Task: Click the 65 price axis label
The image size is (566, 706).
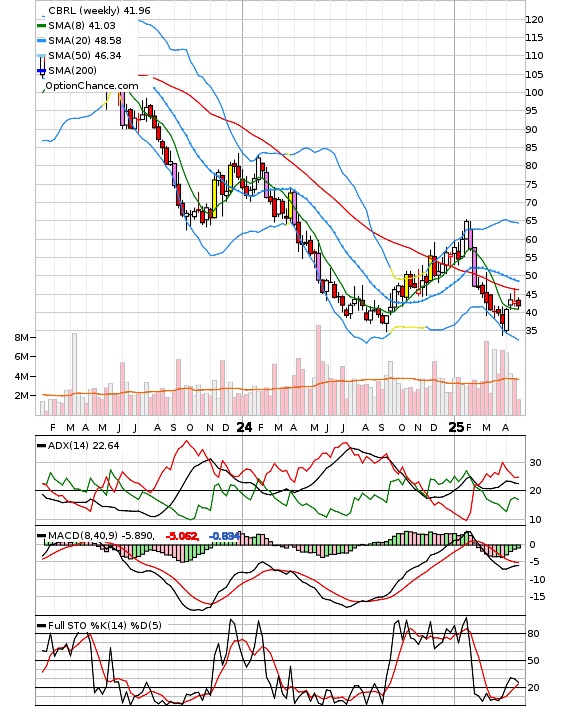Action: 531,221
